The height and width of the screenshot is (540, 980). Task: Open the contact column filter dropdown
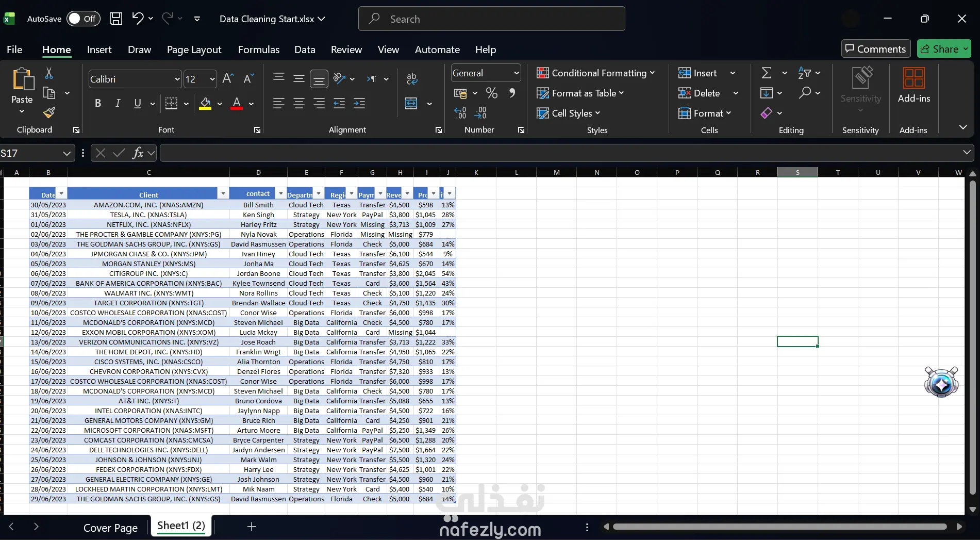(281, 193)
